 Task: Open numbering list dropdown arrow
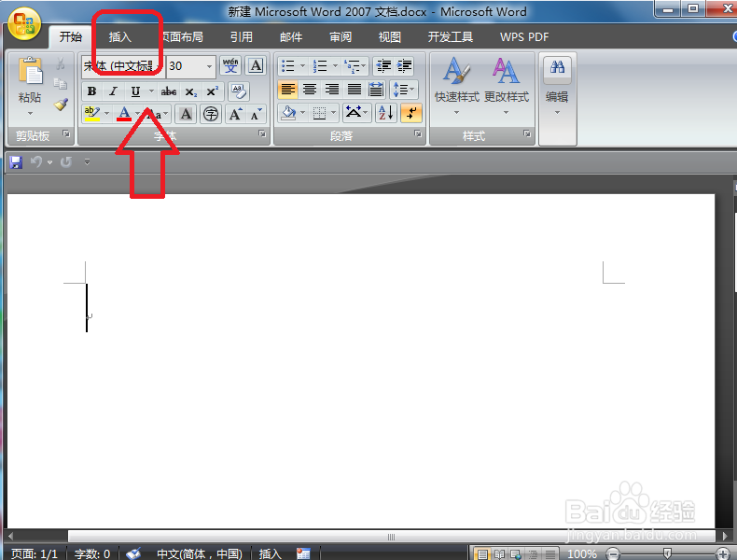click(x=335, y=66)
